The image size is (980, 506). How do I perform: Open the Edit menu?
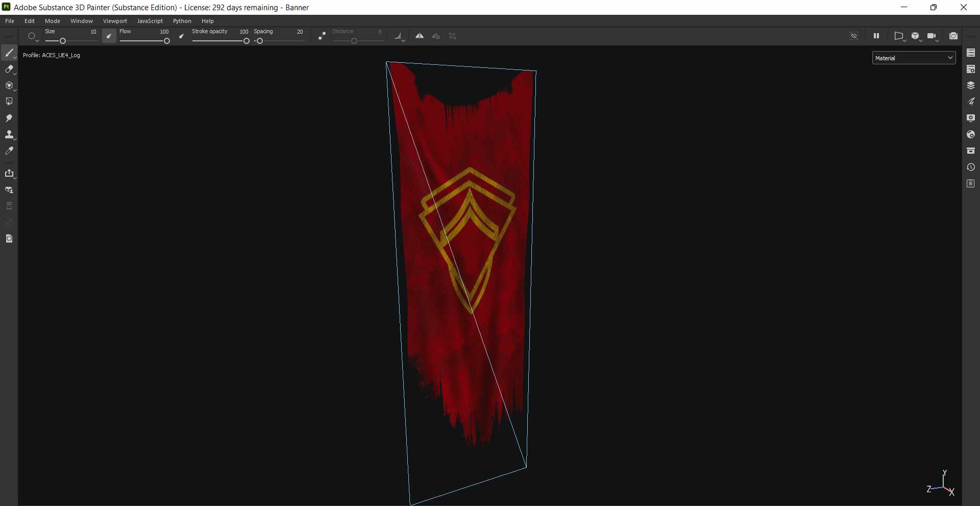tap(30, 21)
